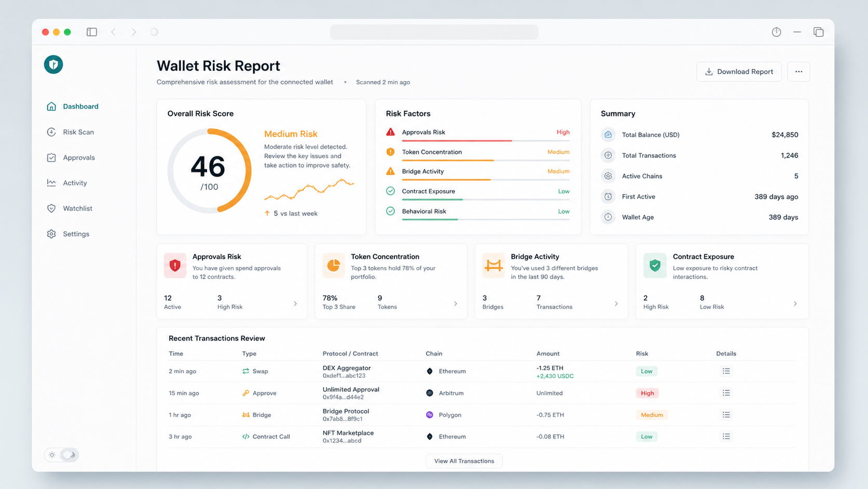
Task: Click the Total Balance icon in Summary
Action: pos(608,135)
